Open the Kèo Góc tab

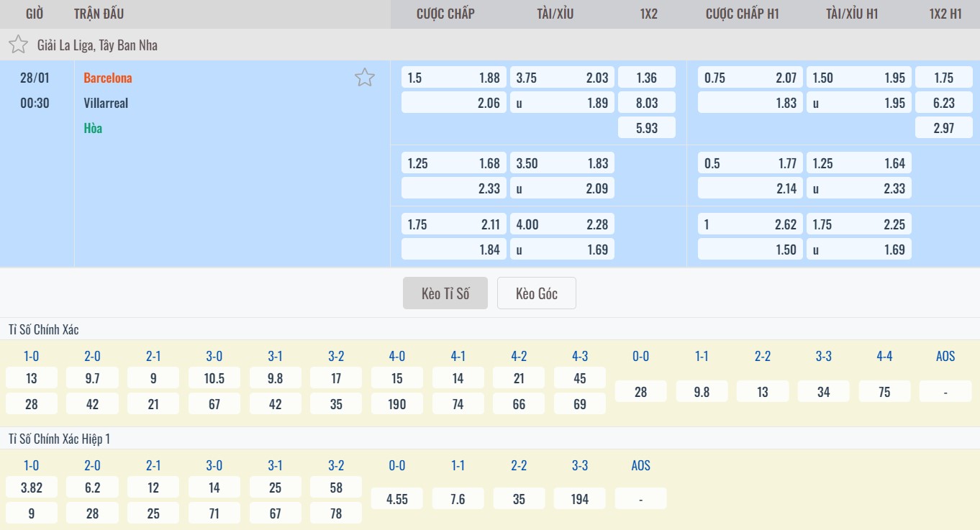click(537, 293)
